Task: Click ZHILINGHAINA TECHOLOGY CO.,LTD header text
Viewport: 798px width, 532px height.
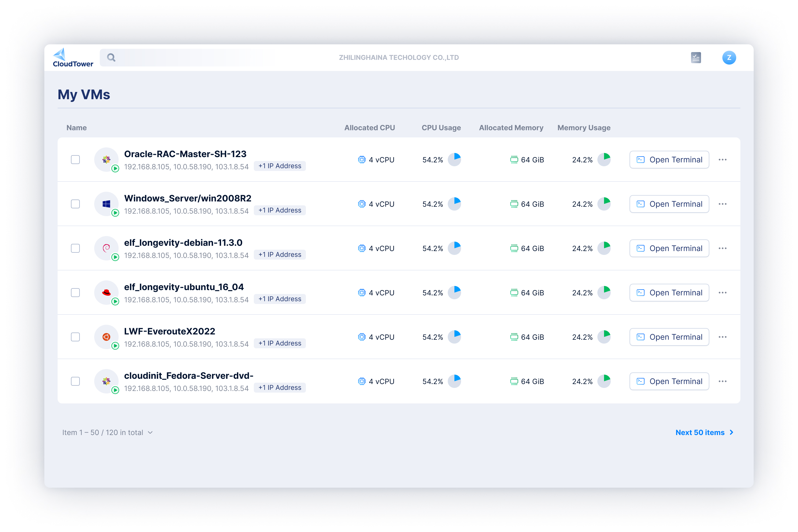Action: click(399, 57)
